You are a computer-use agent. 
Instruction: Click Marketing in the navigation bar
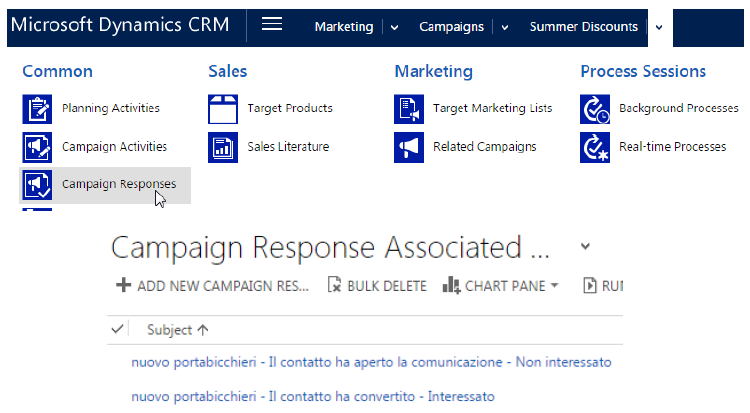[344, 27]
